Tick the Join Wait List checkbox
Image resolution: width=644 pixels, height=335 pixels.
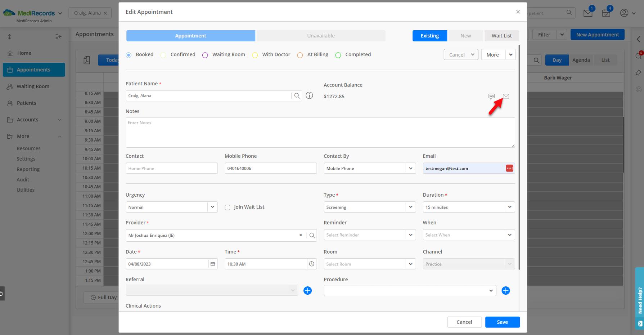click(x=228, y=207)
